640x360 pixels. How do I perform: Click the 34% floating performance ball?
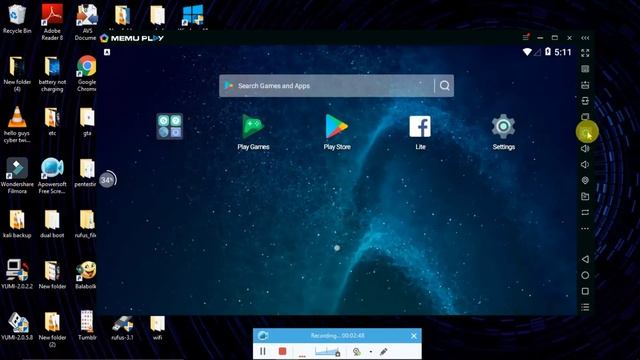click(107, 180)
